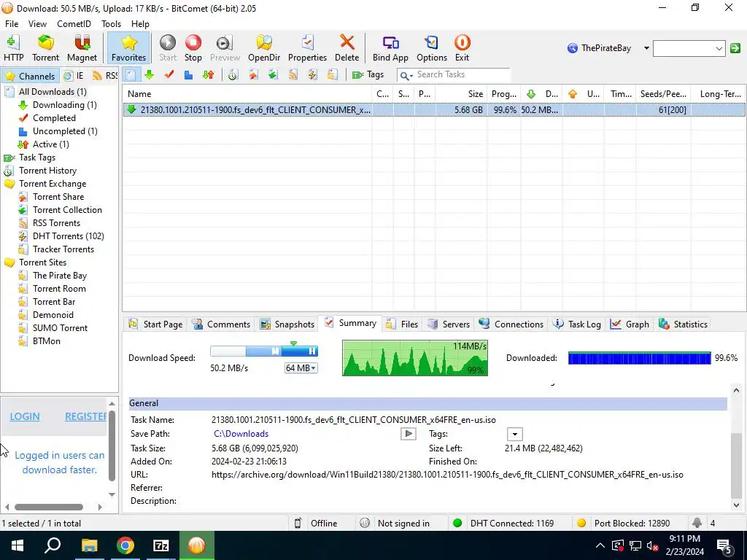Open the C:\Downloads save path link
This screenshot has height=560, width=747.
tap(241, 434)
